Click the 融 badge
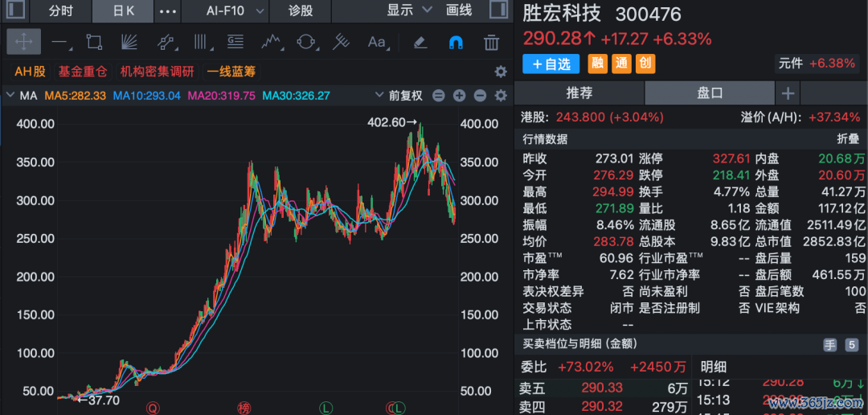Screen dimensions: 868x415 point(598,64)
